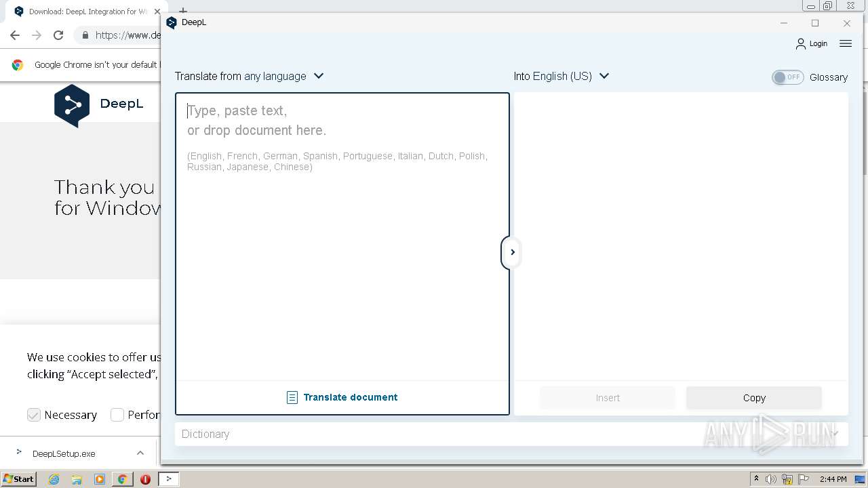Maximize the DeepL window
The image size is (868, 488).
(x=815, y=23)
